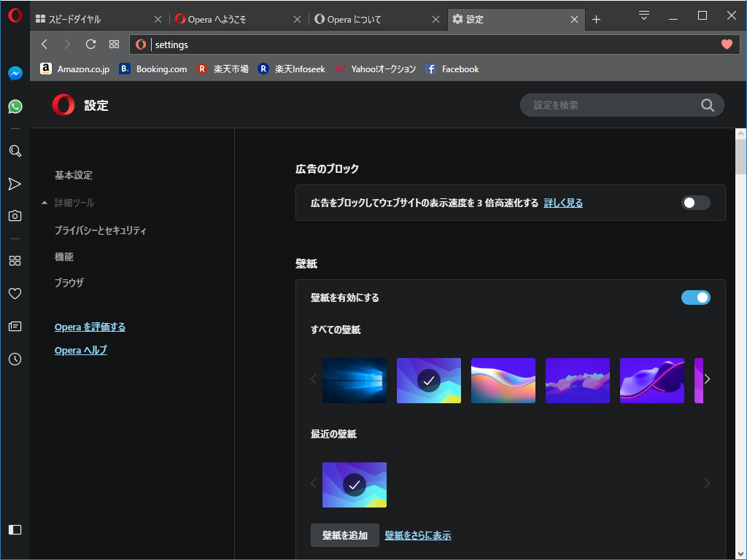
Task: Open WhatsApp from the sidebar
Action: [x=15, y=106]
